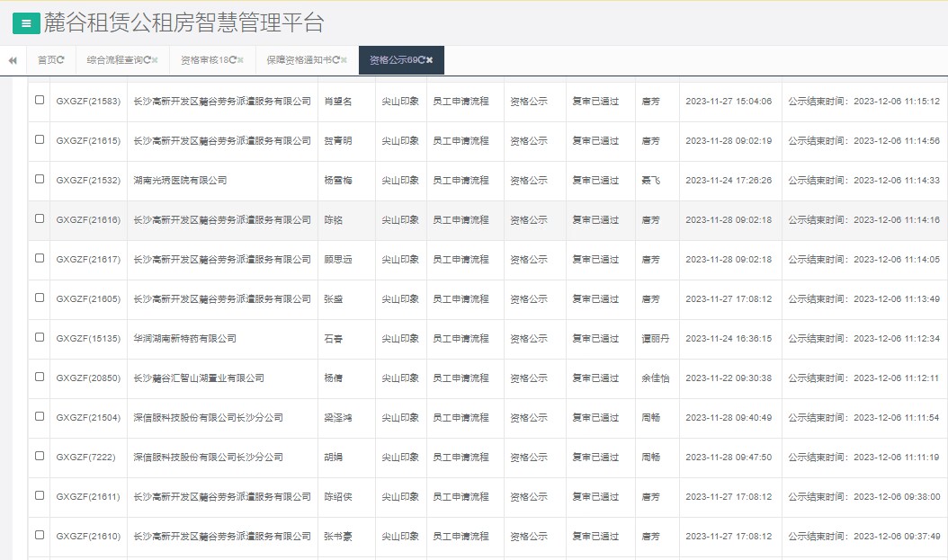
Task: Refresh the 保障资格通知书 tab with its refresh icon
Action: (x=337, y=61)
